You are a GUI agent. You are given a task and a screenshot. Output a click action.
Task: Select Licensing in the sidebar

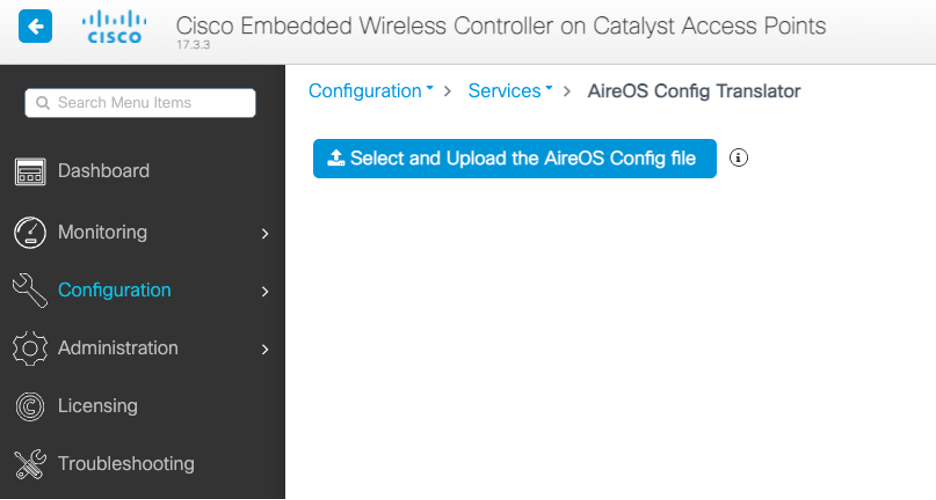(98, 406)
